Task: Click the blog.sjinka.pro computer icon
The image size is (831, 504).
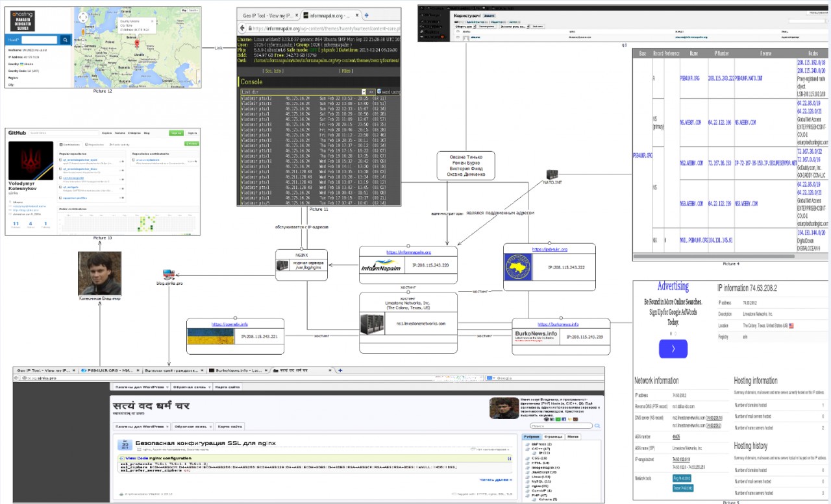Action: click(x=168, y=275)
